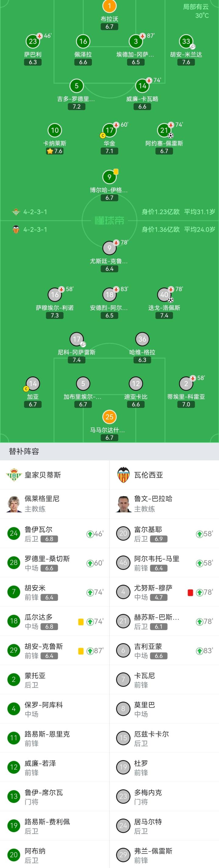Tap the 替补阵容 section header
The height and width of the screenshot is (868, 219).
tap(24, 451)
